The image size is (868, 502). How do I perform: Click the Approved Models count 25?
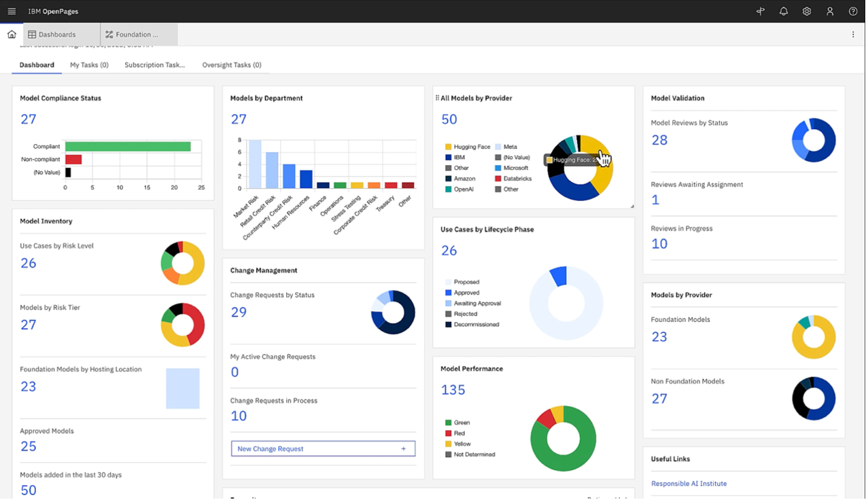[x=29, y=446]
